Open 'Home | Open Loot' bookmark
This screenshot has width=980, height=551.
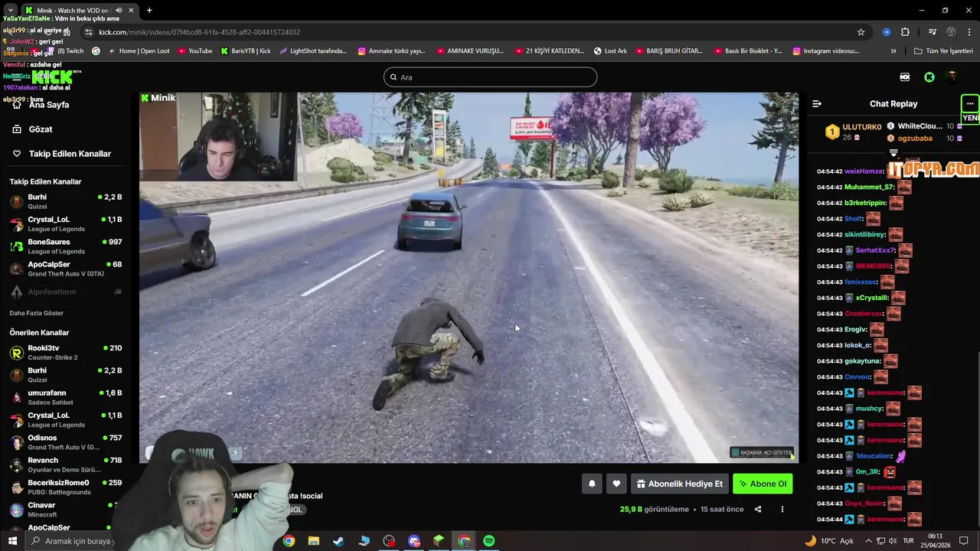(x=139, y=51)
